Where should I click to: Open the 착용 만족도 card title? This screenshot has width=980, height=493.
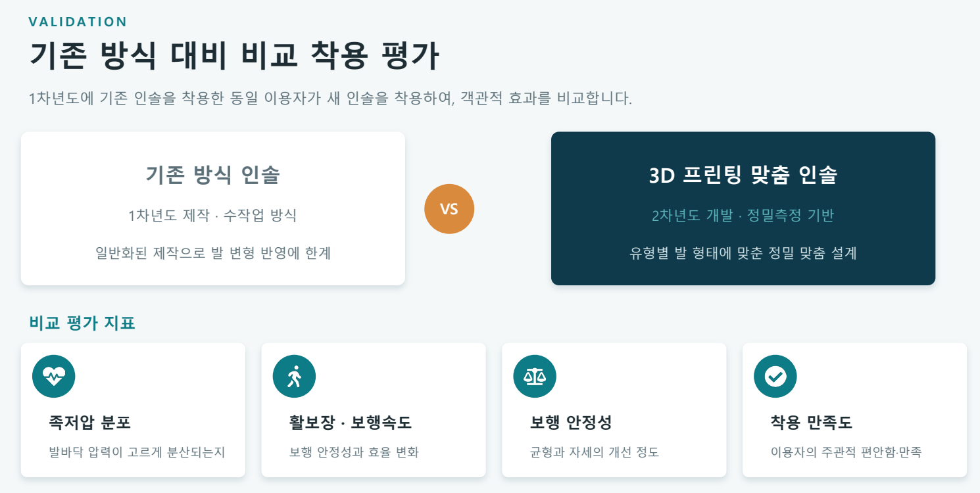[x=812, y=422]
